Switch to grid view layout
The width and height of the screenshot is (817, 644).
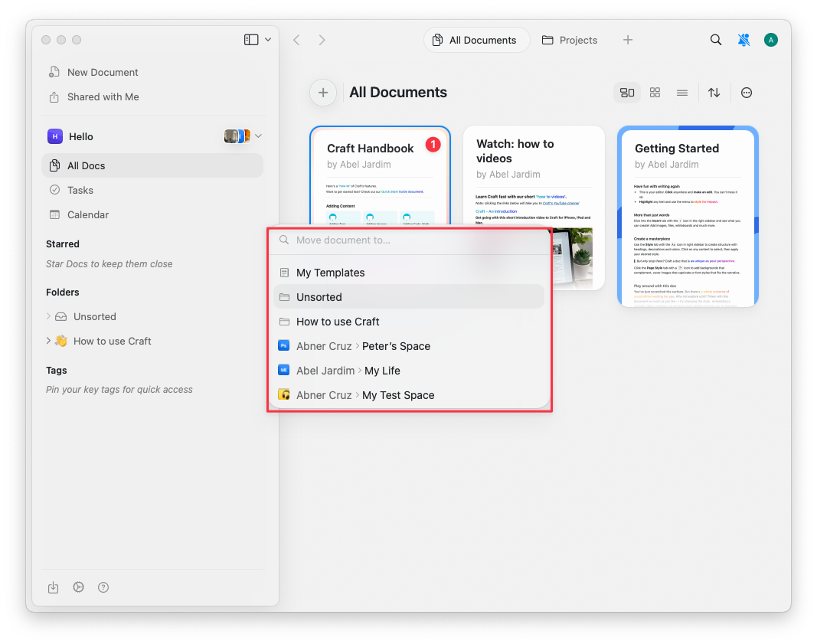click(x=655, y=92)
